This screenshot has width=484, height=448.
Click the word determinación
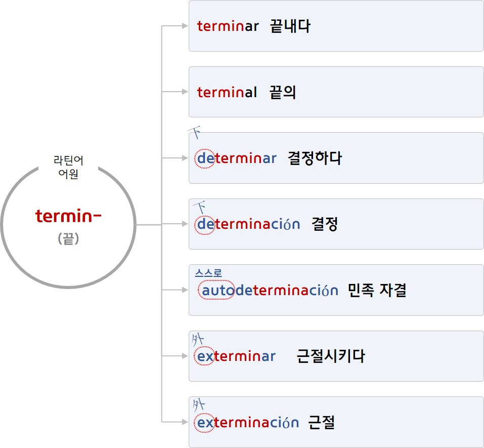coord(248,224)
